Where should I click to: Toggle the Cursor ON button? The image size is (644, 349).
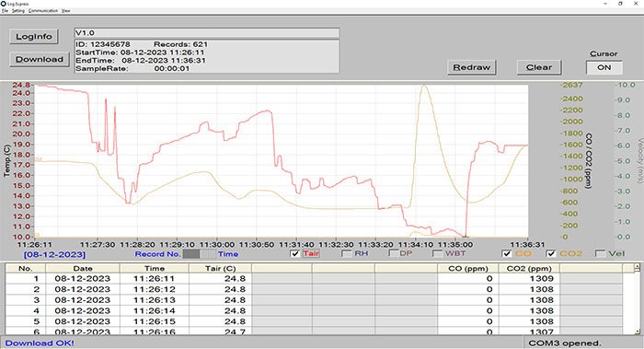[604, 67]
